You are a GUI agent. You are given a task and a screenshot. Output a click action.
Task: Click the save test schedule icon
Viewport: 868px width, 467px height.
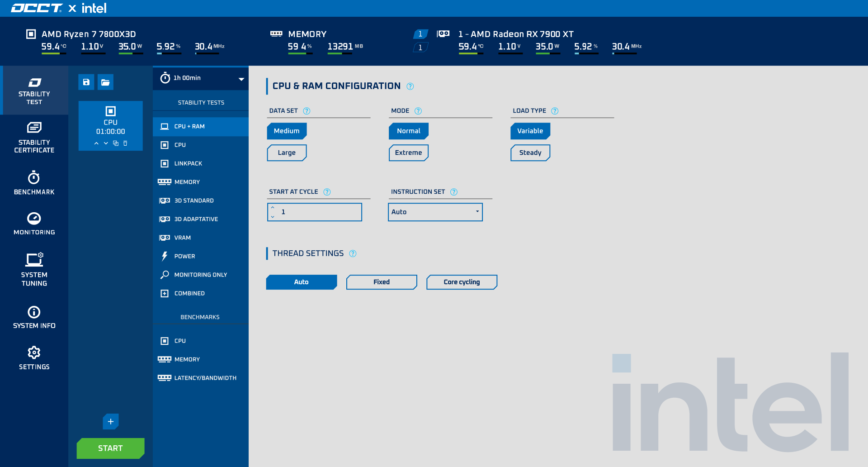click(x=86, y=82)
